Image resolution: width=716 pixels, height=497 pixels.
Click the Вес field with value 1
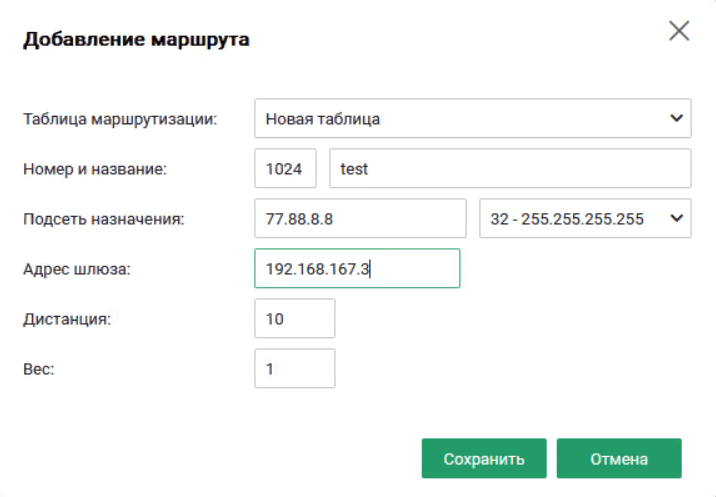point(295,369)
